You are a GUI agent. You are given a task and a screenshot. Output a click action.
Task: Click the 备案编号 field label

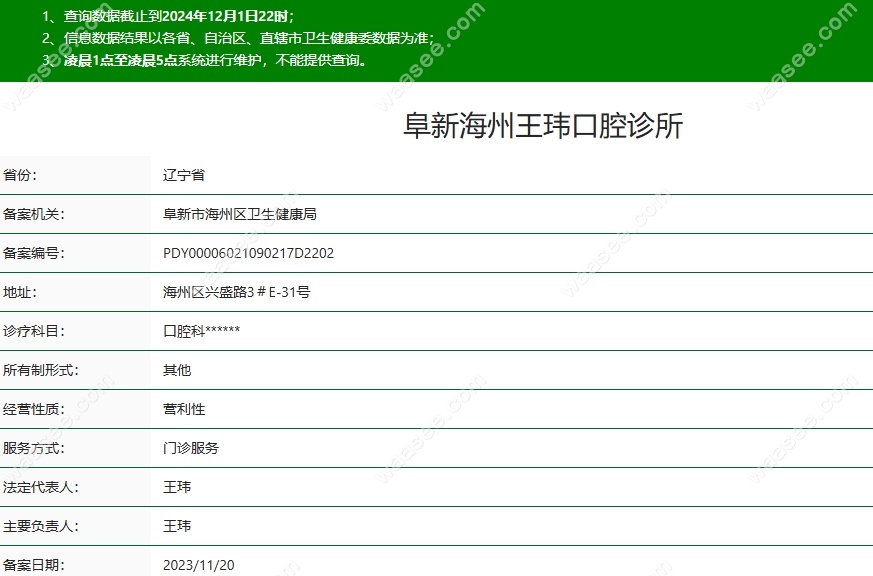tap(33, 253)
